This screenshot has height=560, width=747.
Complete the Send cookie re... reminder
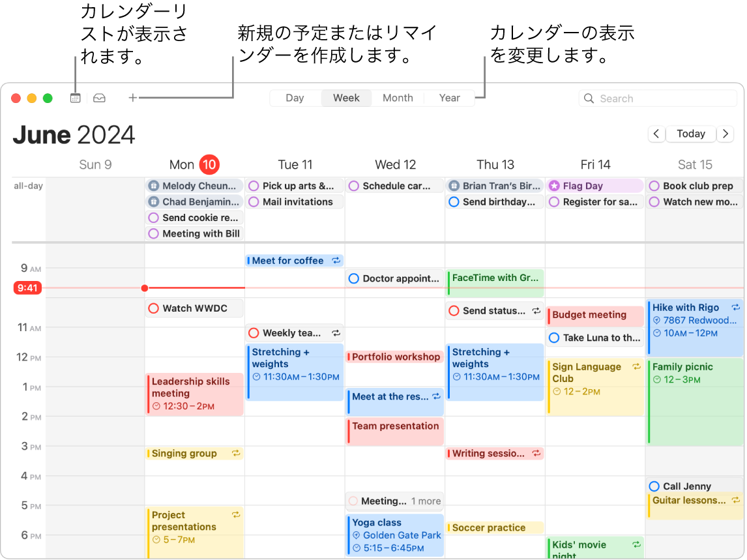(153, 218)
